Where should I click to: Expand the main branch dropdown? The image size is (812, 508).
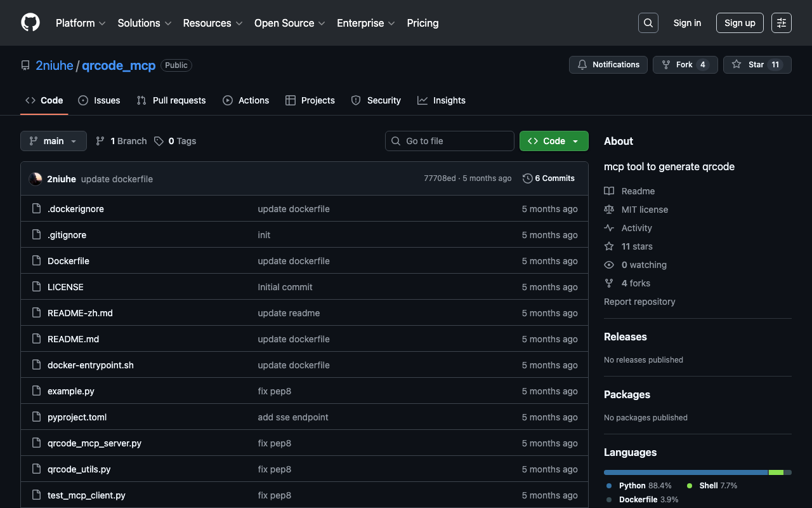(x=53, y=141)
